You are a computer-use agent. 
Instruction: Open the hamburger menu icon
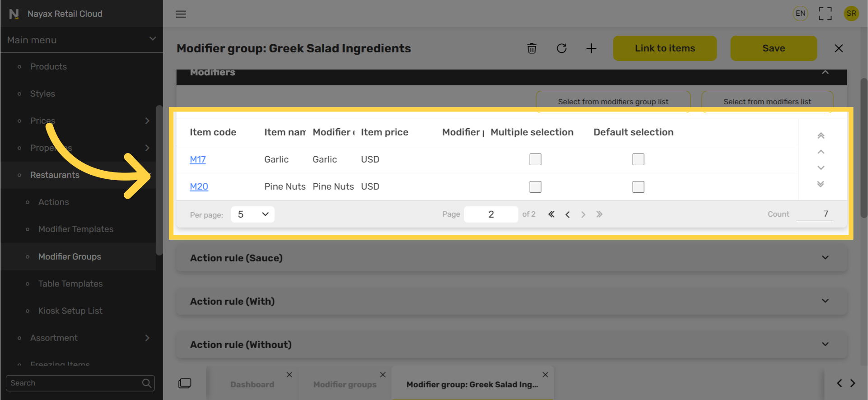pyautogui.click(x=181, y=14)
